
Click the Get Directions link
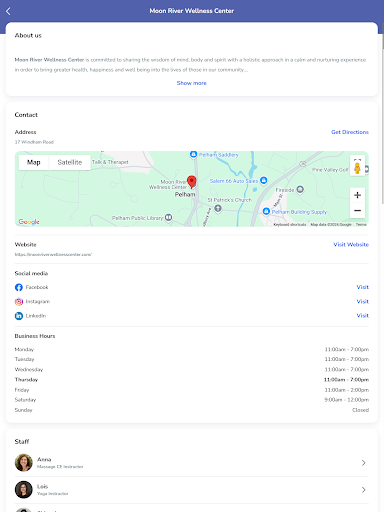point(350,132)
